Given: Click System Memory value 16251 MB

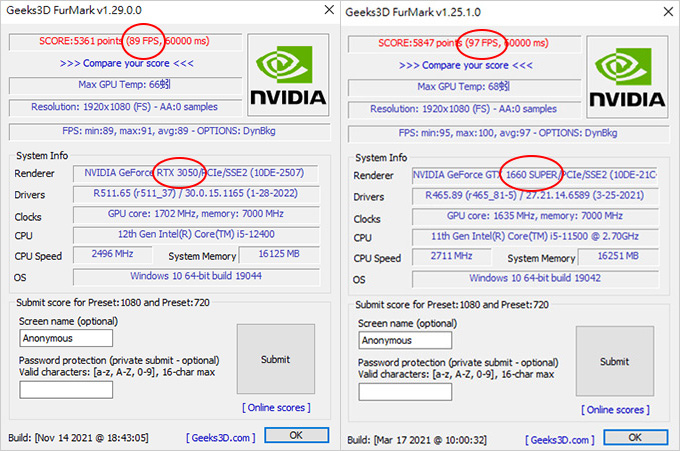Looking at the screenshot, I should tap(618, 257).
